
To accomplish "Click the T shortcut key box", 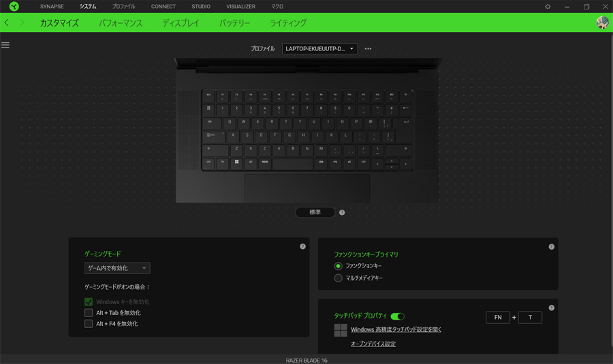I will coord(530,318).
